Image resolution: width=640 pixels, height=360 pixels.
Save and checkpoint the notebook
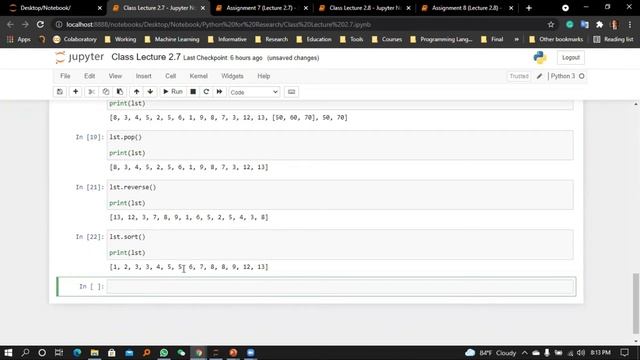click(60, 92)
